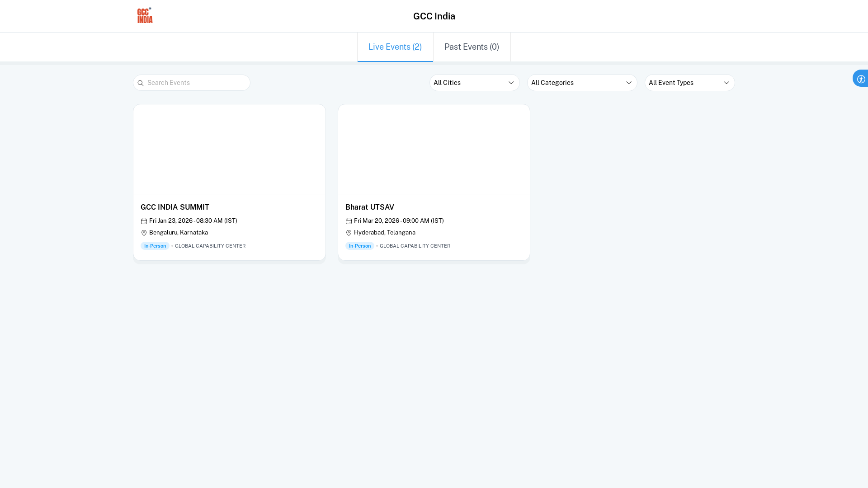This screenshot has width=868, height=488.
Task: Click GLOBAL CAPABILITY CENTER under GCC INDIA SUMMIT
Action: (x=210, y=246)
